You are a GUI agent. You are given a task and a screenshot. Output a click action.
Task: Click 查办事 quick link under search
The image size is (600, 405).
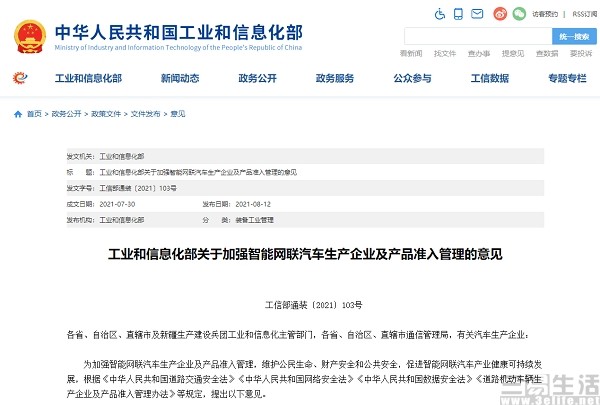(479, 54)
